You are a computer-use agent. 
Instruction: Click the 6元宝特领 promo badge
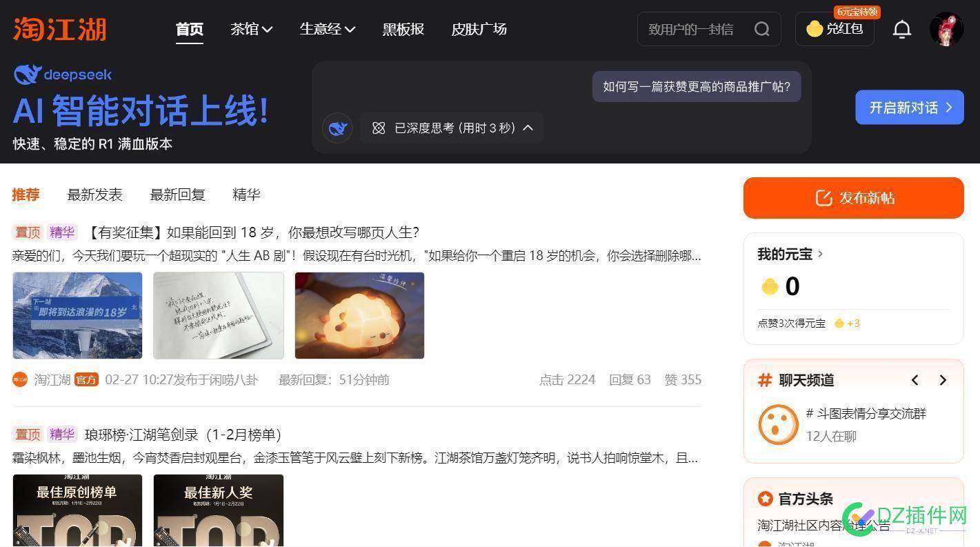(x=857, y=12)
